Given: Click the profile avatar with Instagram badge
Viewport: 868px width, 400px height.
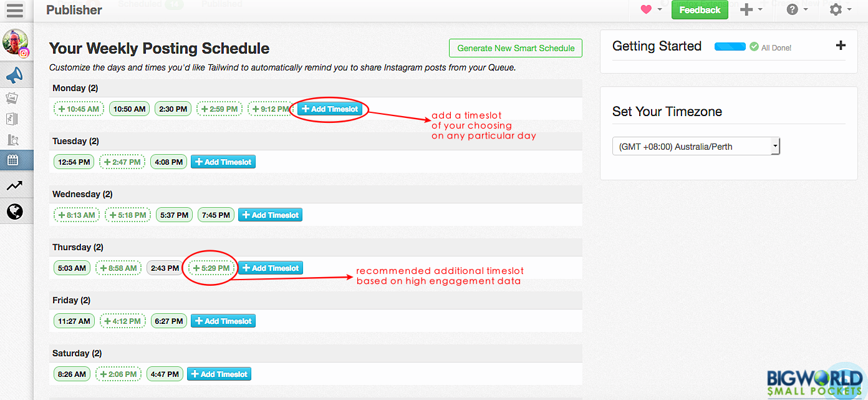Looking at the screenshot, I should [x=15, y=42].
